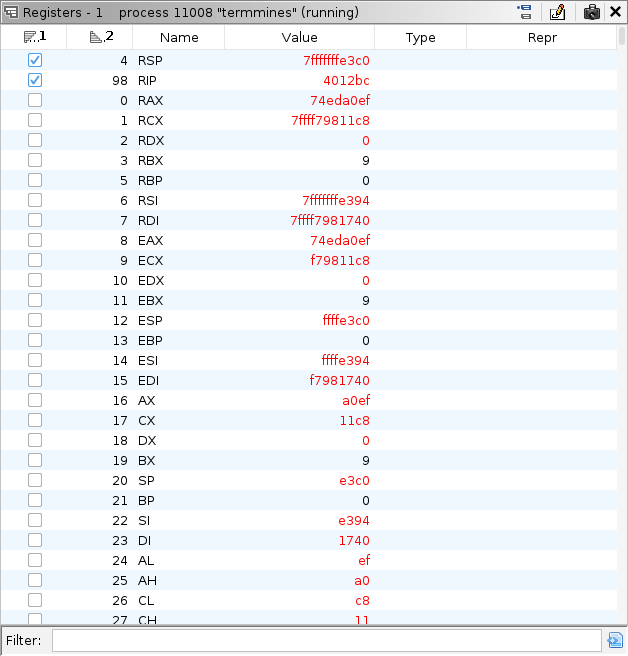628x656 pixels.
Task: Click the Type column header
Action: click(420, 37)
